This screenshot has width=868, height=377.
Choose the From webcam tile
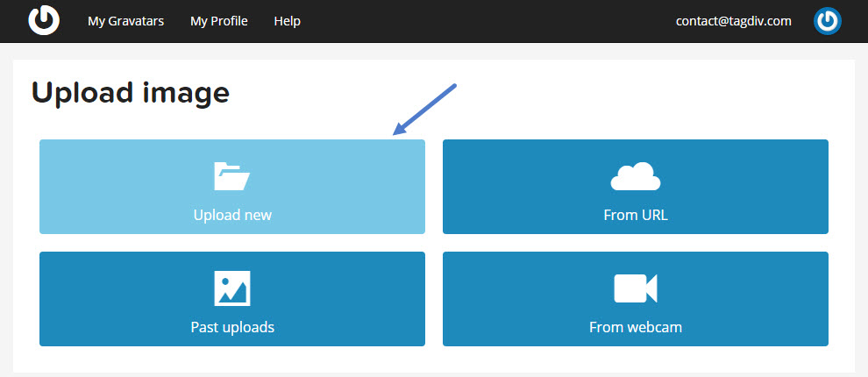coord(636,299)
